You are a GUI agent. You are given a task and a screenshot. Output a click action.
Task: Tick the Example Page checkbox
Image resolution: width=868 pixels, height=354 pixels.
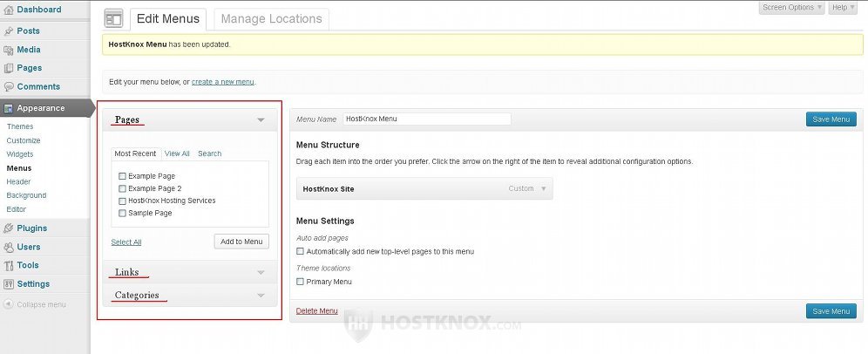tap(122, 176)
